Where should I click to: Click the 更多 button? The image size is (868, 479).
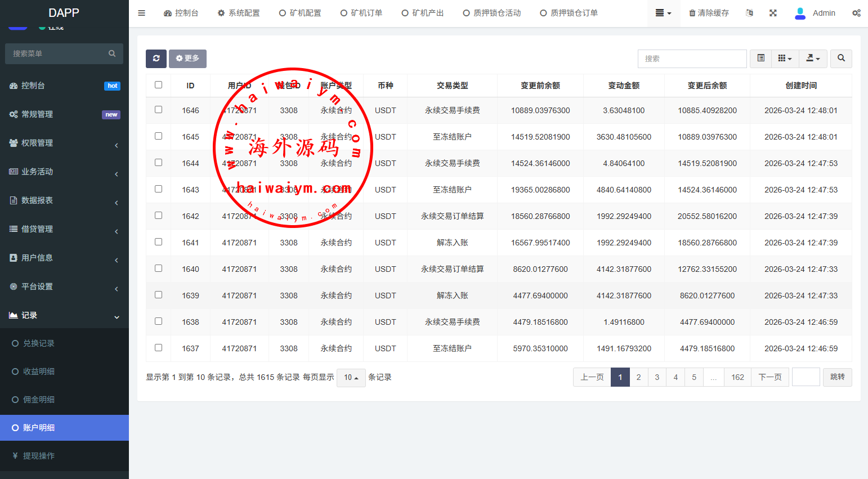pyautogui.click(x=187, y=59)
